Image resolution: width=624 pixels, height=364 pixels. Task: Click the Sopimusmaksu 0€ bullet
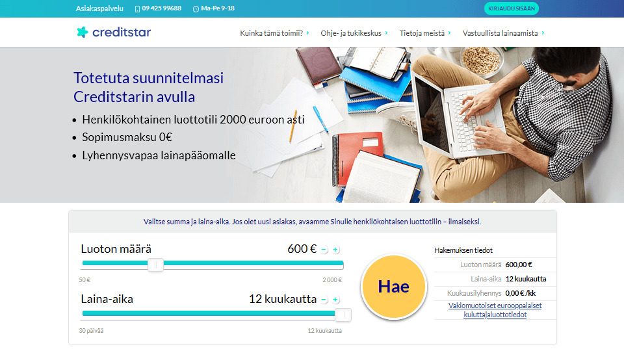[127, 137]
